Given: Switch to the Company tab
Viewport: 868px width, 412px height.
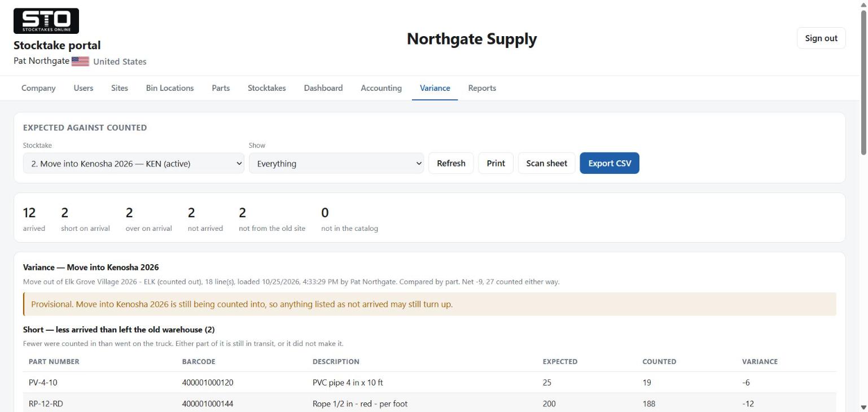Looking at the screenshot, I should coord(38,88).
